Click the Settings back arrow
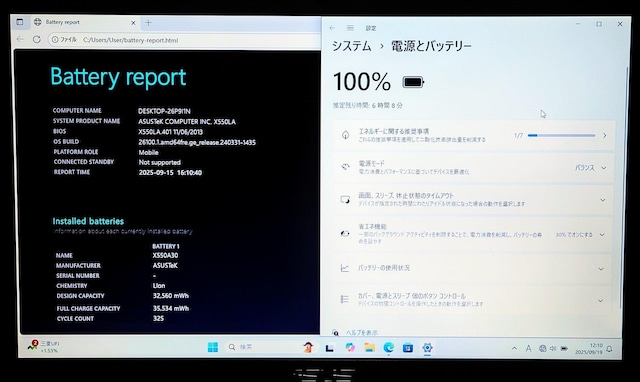The image size is (640, 382). pyautogui.click(x=332, y=28)
